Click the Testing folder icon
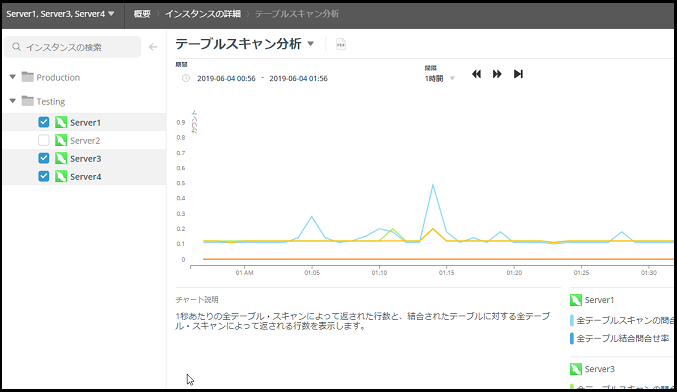This screenshot has height=392, width=677. [x=28, y=101]
